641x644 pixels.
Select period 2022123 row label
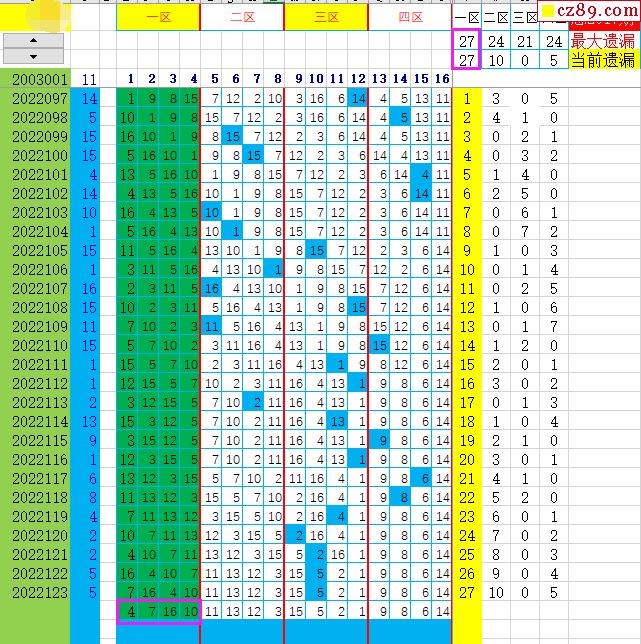pos(40,592)
